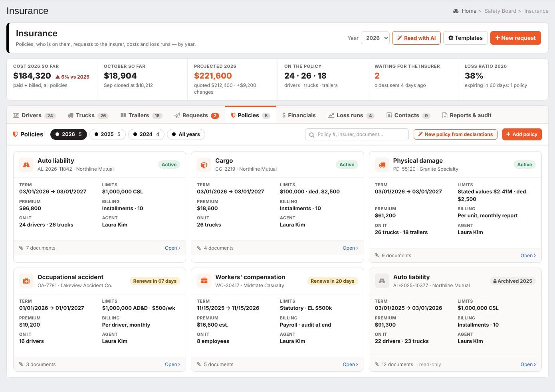Switch to the Drivers tab
Screen dimensions: 555x392
34,115
